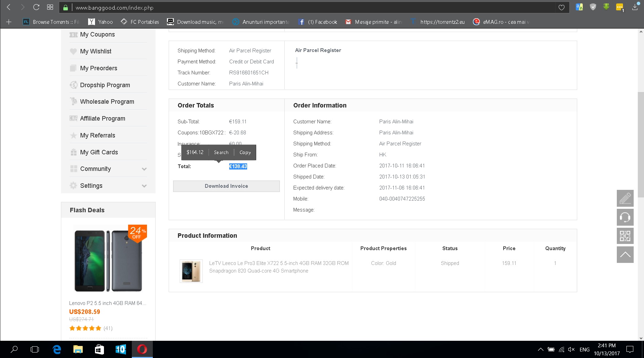The height and width of the screenshot is (358, 644).
Task: Open the green download-arrow extension
Action: pos(606,7)
